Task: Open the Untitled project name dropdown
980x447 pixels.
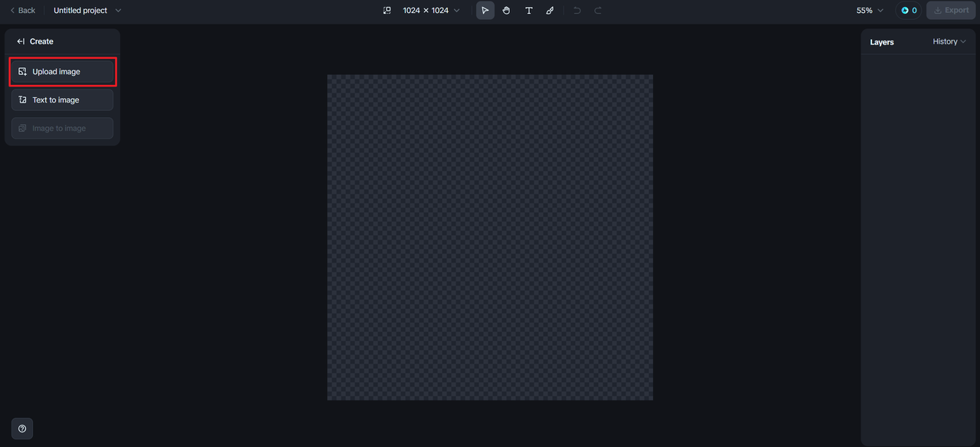Action: tap(87, 11)
